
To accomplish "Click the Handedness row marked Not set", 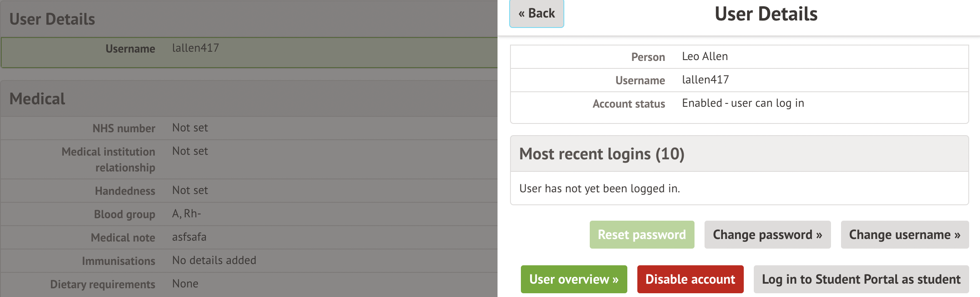I will coord(248,191).
